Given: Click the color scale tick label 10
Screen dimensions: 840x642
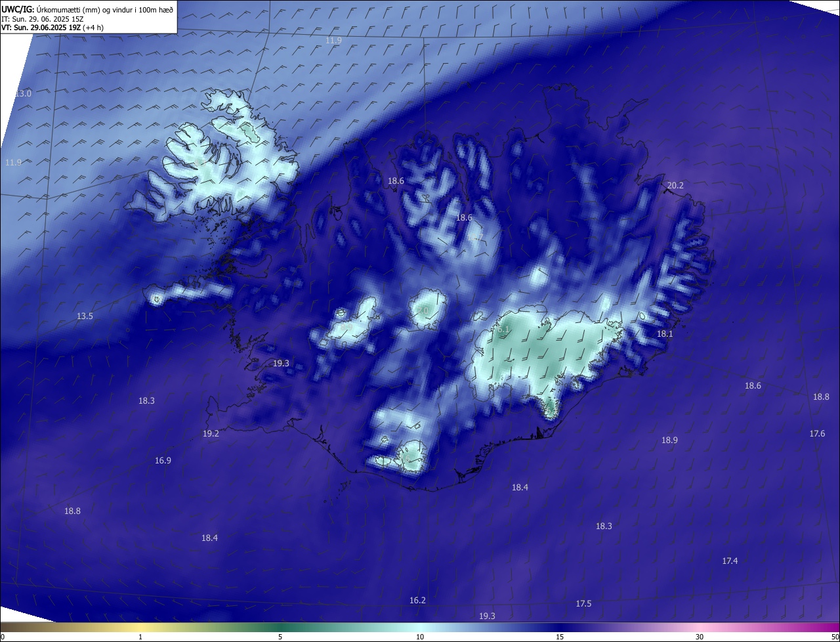Looking at the screenshot, I should tap(420, 637).
